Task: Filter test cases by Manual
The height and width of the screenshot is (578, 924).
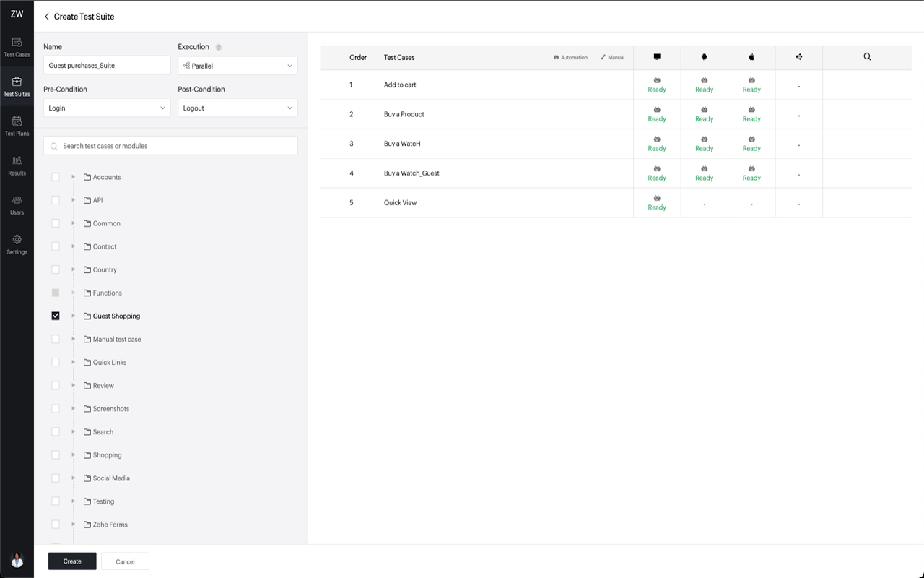Action: 612,57
